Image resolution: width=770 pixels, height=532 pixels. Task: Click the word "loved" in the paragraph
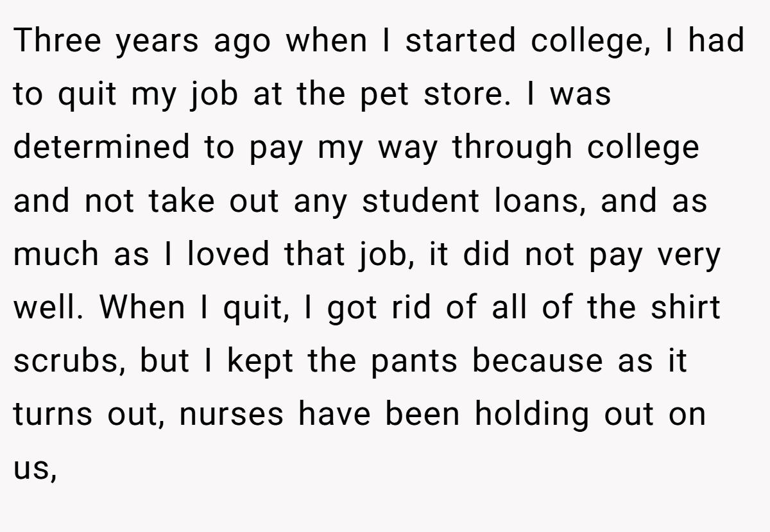229,254
